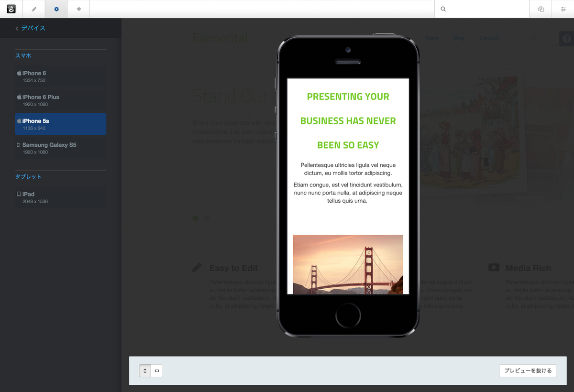Viewport: 574px width, 392px height.
Task: Select iPhone 6 device
Action: pos(61,76)
